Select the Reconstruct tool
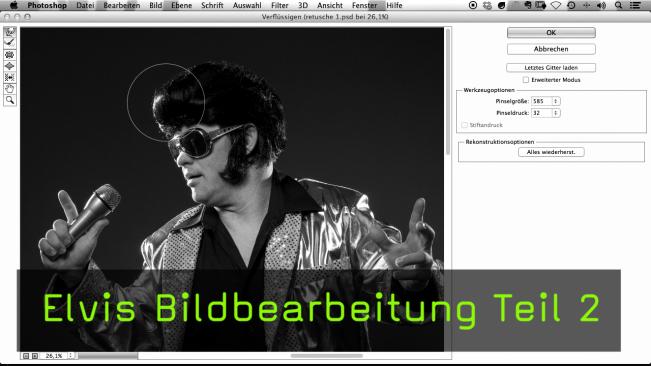Image resolution: width=651 pixels, height=366 pixels. click(10, 43)
